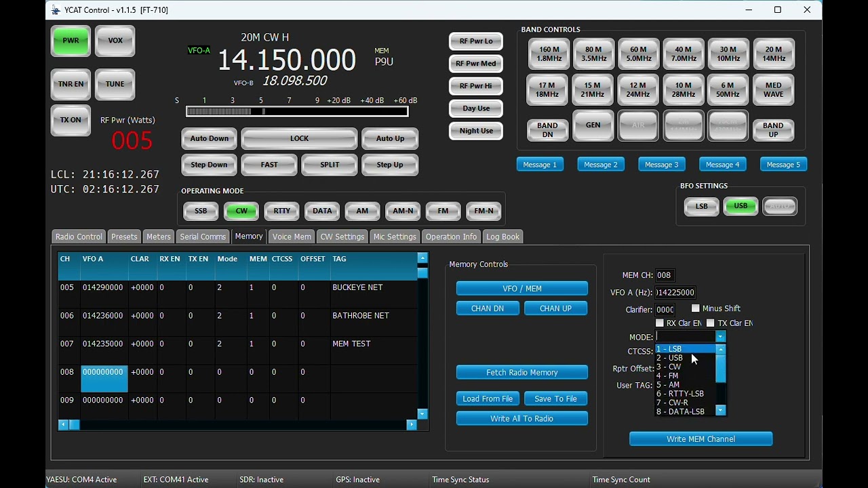
Task: Set RF Pwr Hi
Action: (476, 86)
